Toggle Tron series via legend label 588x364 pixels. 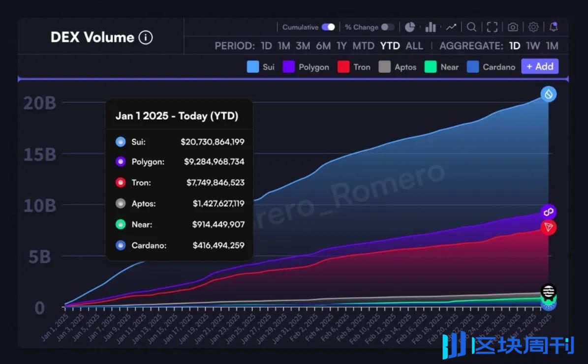tap(362, 67)
